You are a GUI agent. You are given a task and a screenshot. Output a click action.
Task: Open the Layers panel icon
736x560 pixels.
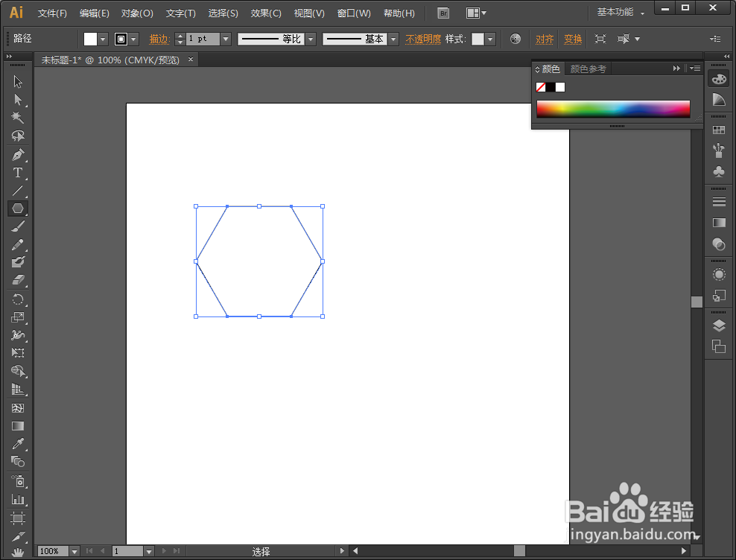coord(719,325)
